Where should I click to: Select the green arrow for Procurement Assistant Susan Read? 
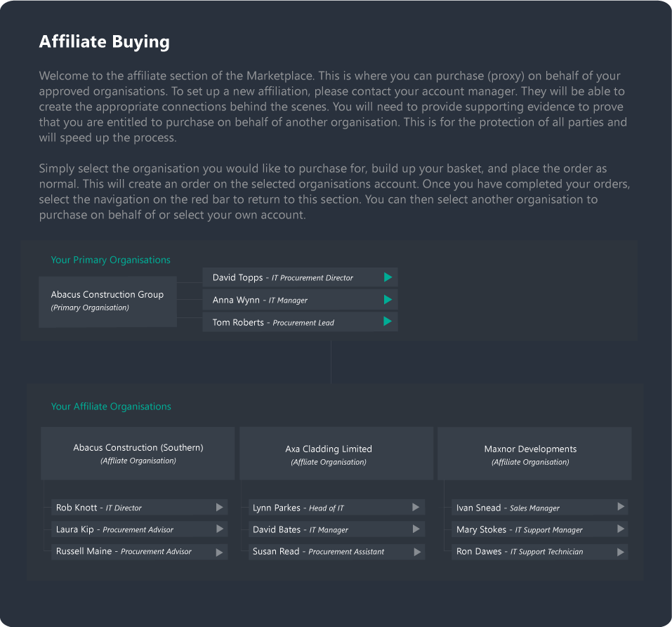point(416,551)
